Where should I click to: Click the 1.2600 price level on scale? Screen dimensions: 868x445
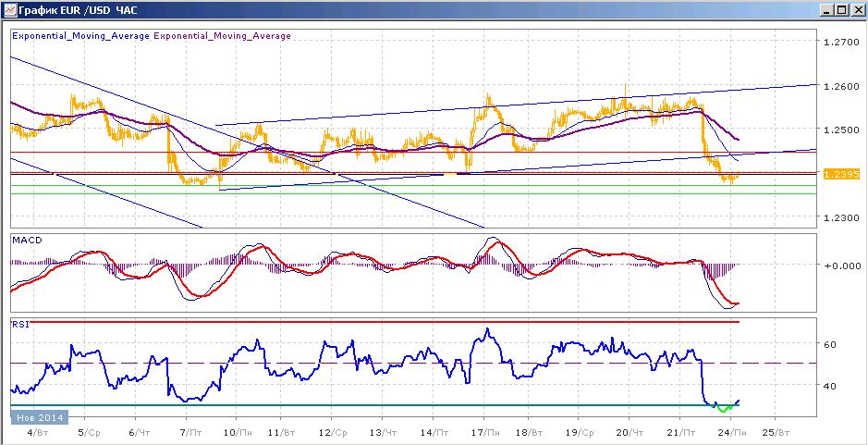[842, 86]
